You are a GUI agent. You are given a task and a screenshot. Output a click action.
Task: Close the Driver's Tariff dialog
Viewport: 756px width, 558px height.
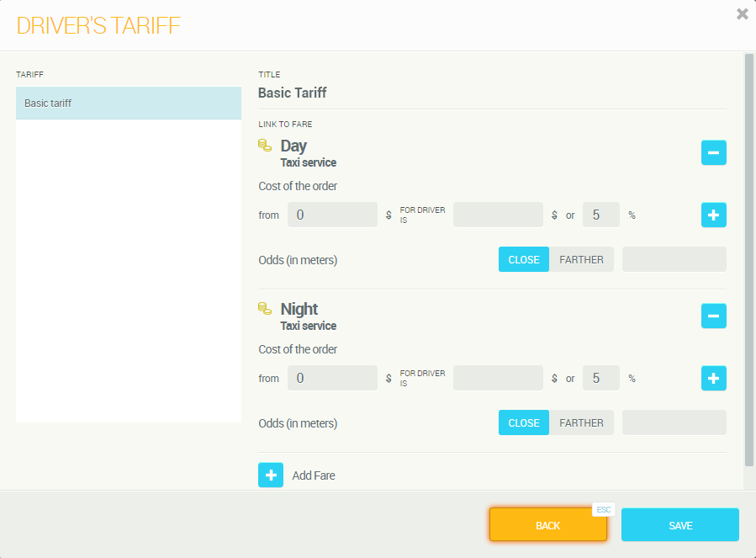point(742,13)
